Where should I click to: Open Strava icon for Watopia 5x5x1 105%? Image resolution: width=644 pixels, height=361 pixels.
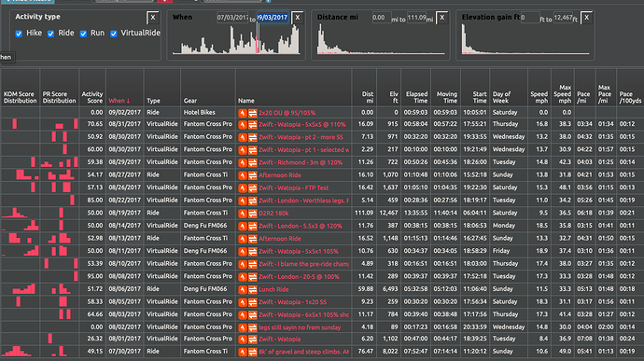(x=243, y=252)
